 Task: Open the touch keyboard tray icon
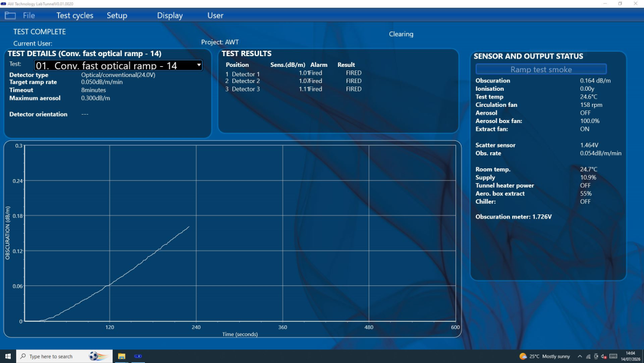point(613,356)
